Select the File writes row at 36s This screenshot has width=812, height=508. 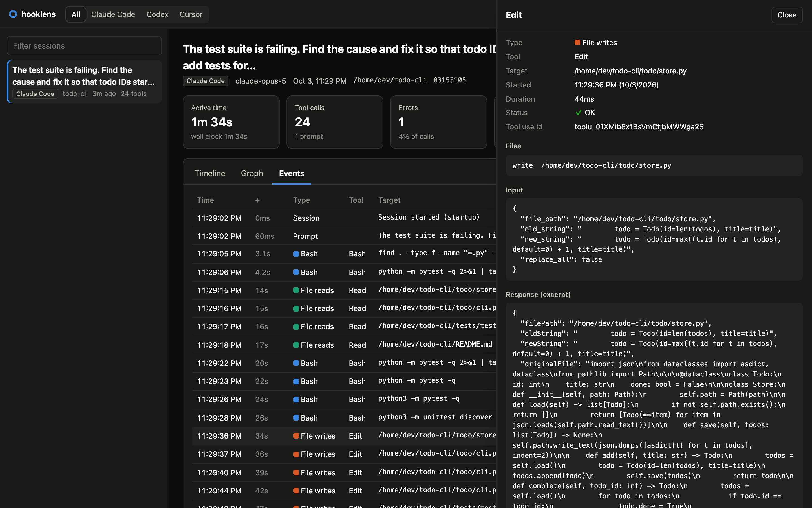pos(344,454)
